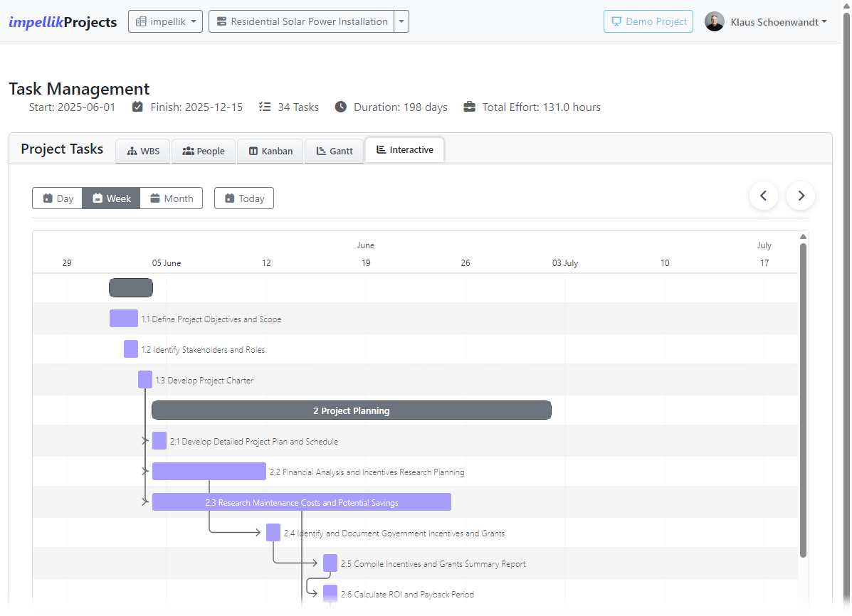This screenshot has width=852, height=616.
Task: Click the impellik building icon
Action: [x=141, y=22]
